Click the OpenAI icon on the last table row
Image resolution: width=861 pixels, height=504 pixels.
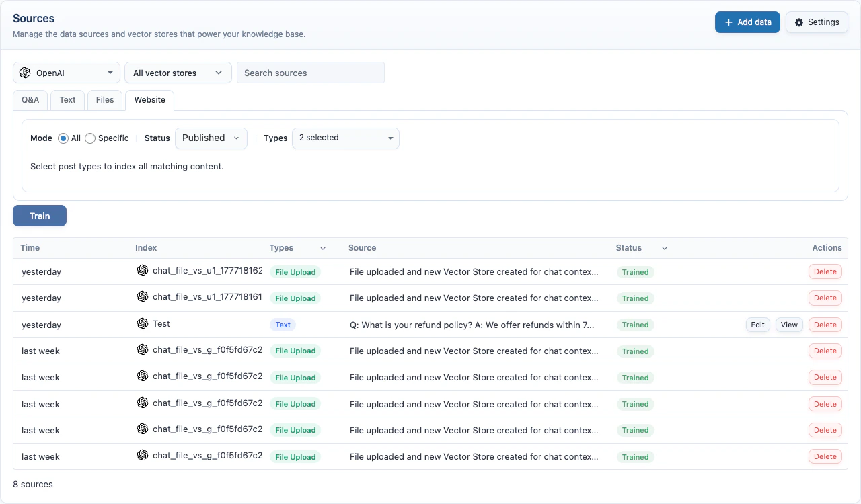pyautogui.click(x=142, y=455)
